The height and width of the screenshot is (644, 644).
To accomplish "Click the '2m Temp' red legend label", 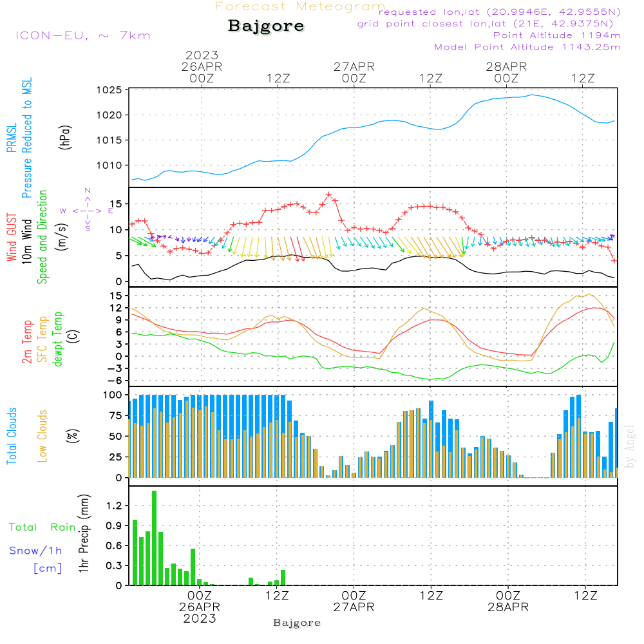I will tap(27, 342).
